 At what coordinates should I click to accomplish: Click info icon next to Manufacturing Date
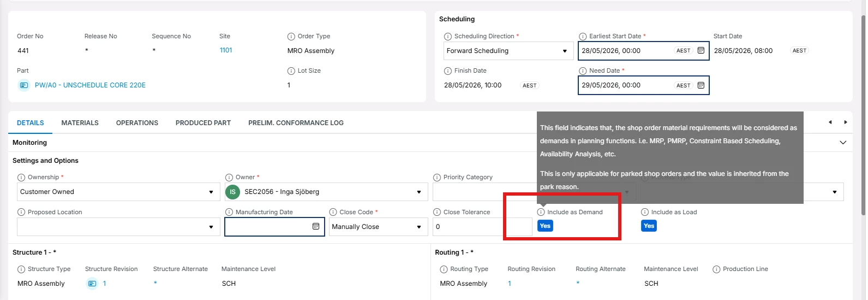pyautogui.click(x=229, y=213)
